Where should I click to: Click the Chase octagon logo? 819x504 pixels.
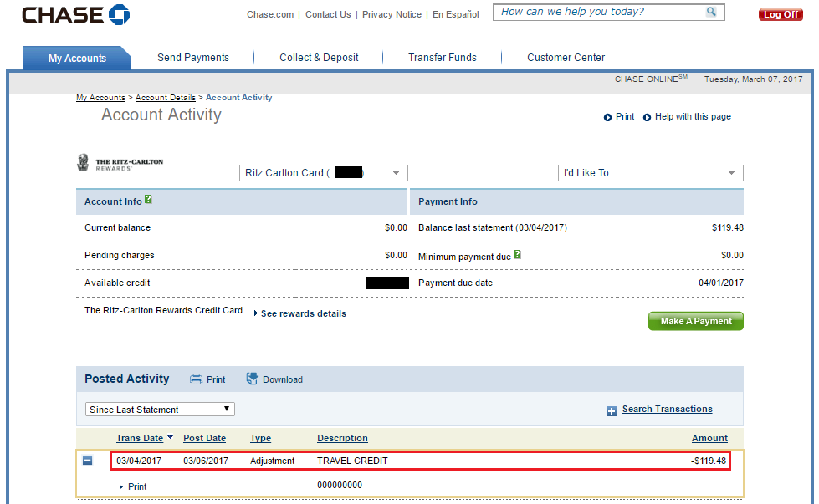click(119, 14)
